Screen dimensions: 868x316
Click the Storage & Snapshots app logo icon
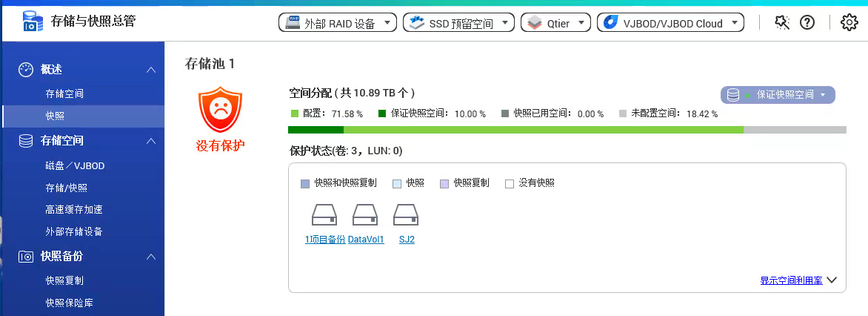pos(33,21)
